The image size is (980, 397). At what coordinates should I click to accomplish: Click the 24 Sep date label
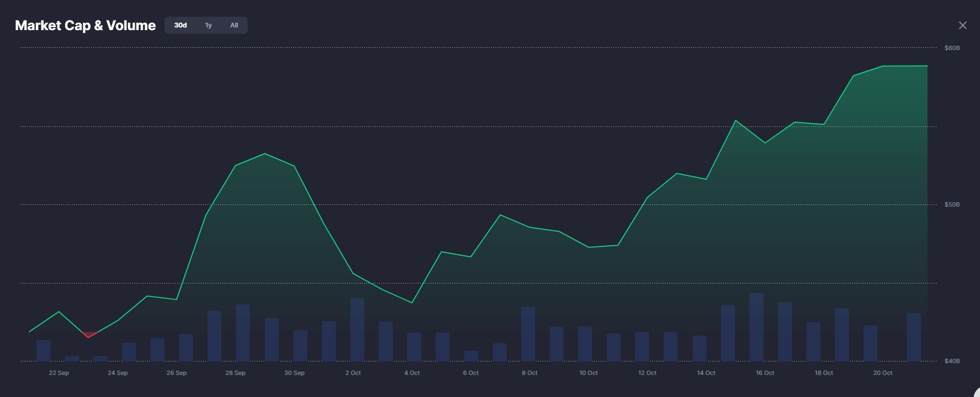pos(118,373)
